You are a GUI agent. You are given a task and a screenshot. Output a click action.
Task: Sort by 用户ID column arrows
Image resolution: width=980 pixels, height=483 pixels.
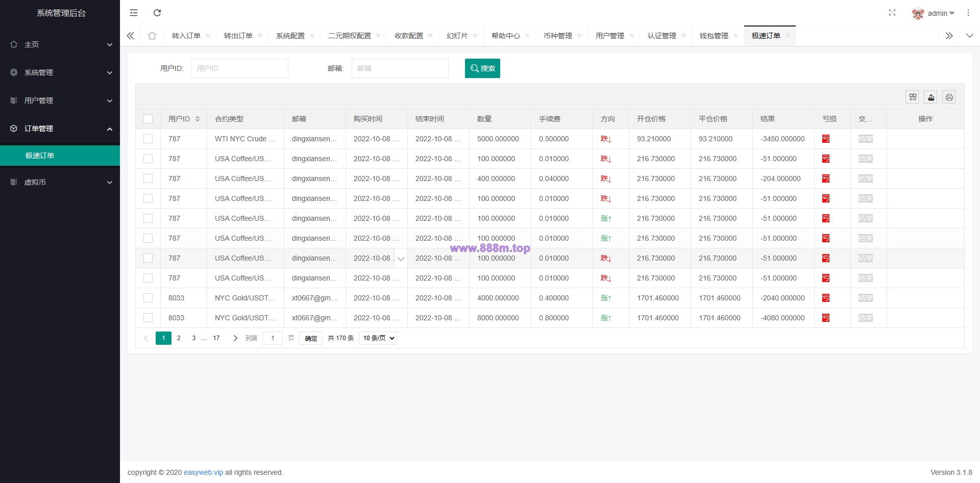(198, 119)
